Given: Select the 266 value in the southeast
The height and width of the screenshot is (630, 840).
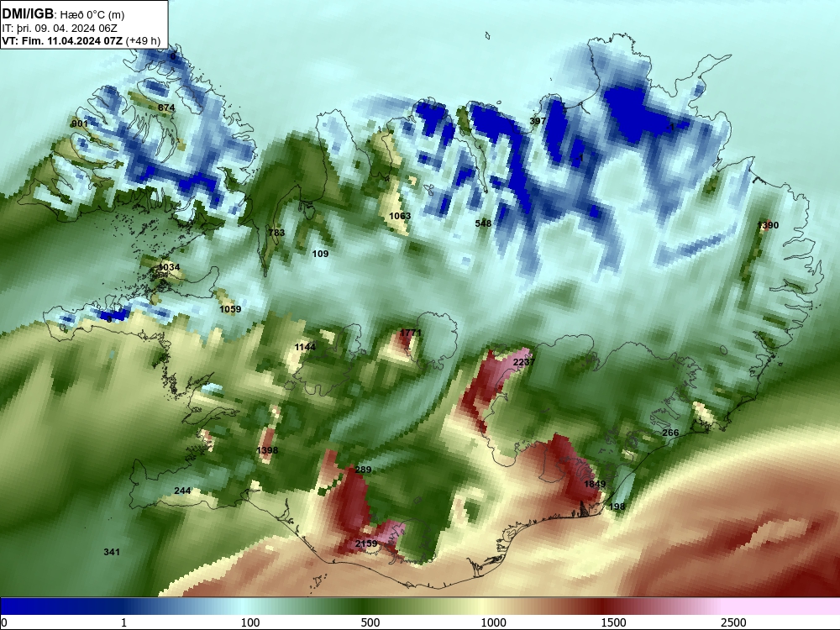Looking at the screenshot, I should point(670,433).
